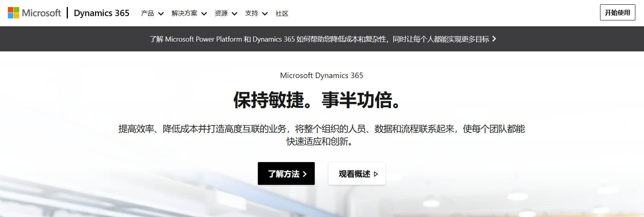Expand the chevron next to 支持
The height and width of the screenshot is (217, 644).
[265, 14]
